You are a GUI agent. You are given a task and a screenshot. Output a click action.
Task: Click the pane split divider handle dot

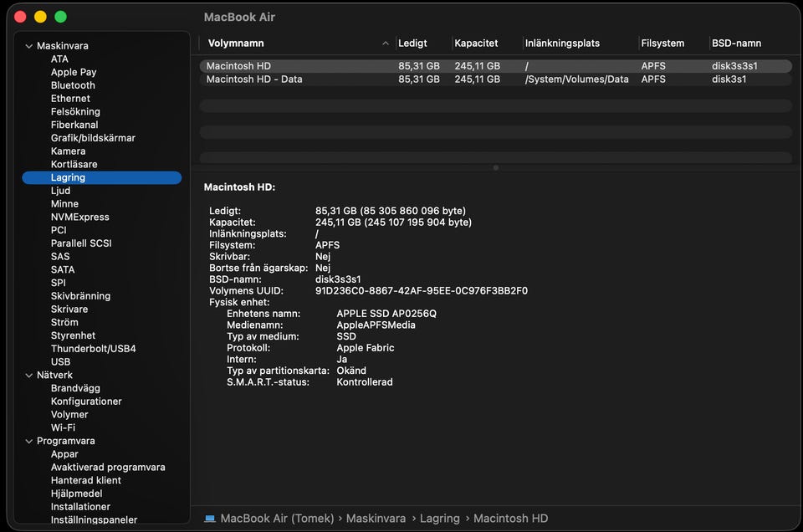(x=495, y=168)
